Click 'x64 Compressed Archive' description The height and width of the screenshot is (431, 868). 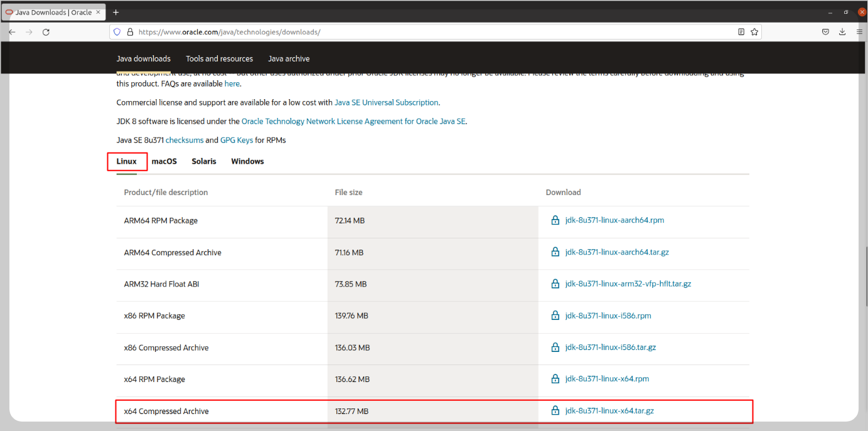pyautogui.click(x=166, y=412)
